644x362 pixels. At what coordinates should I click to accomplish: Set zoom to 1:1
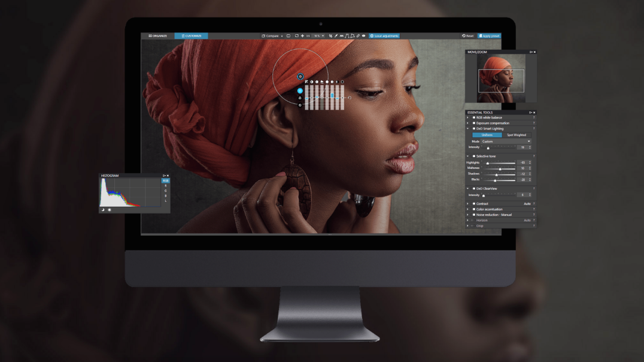[x=308, y=36]
